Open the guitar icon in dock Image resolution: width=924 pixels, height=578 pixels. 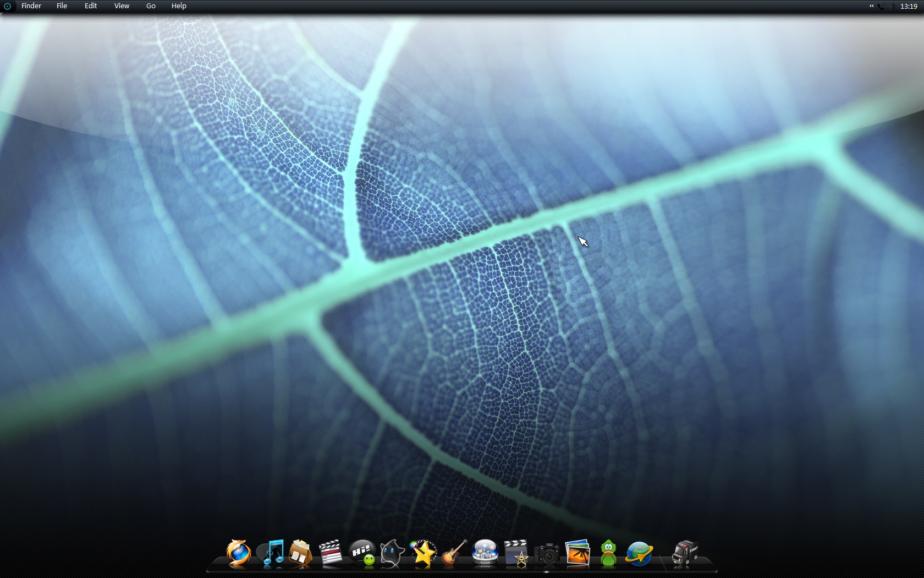point(454,553)
